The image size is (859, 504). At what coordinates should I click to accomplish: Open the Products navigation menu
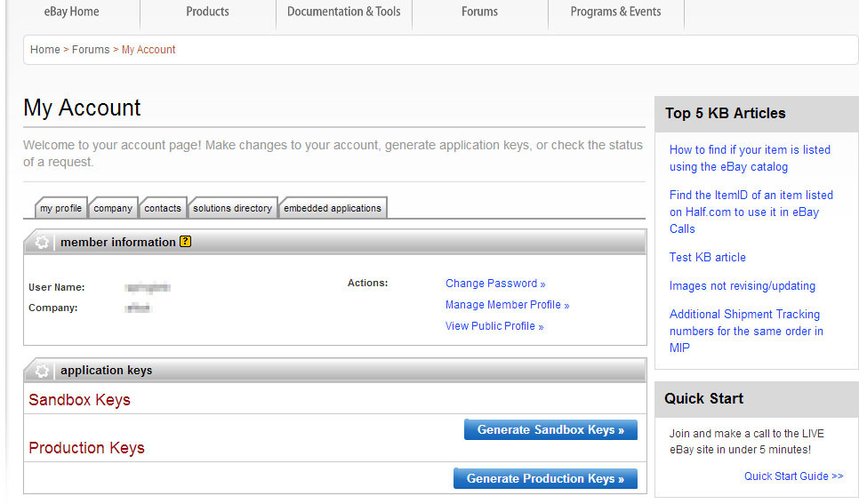click(x=207, y=12)
